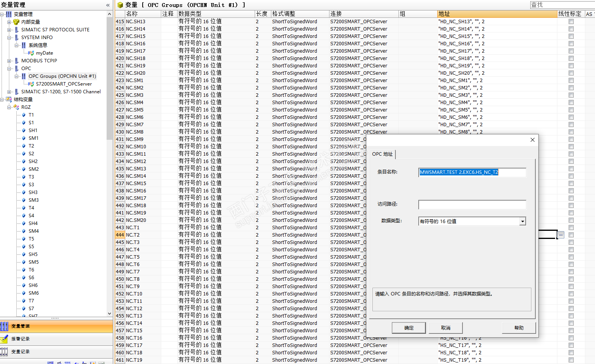Expand SIMATIC S7-1200, S7-1500 Channel node
This screenshot has width=595, height=364.
[x=9, y=91]
